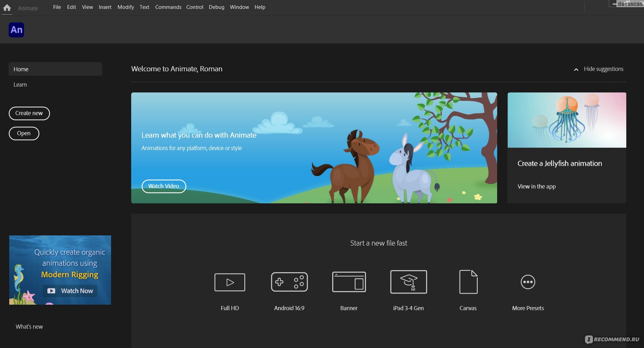Open the Edit menu

(x=72, y=7)
